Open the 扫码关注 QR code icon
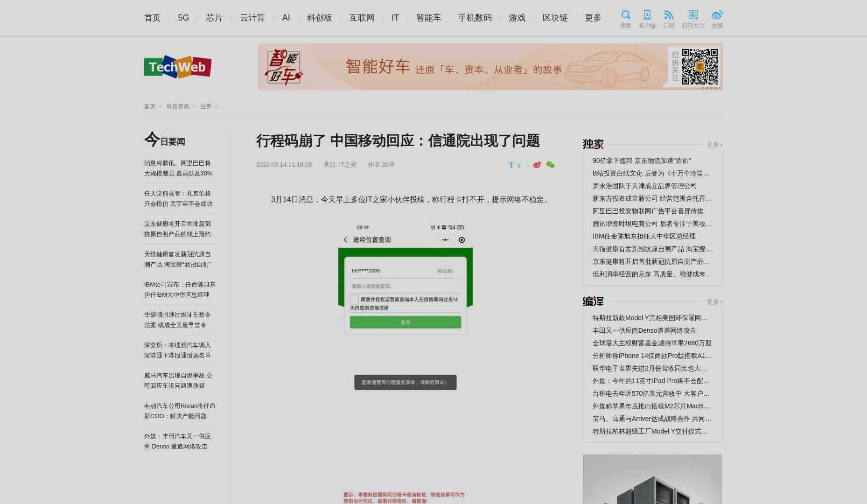867x504 pixels. pyautogui.click(x=693, y=14)
